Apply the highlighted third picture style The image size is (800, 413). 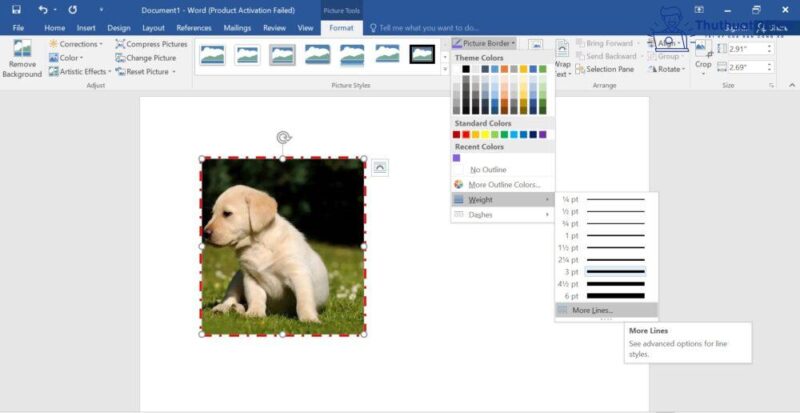(x=282, y=55)
